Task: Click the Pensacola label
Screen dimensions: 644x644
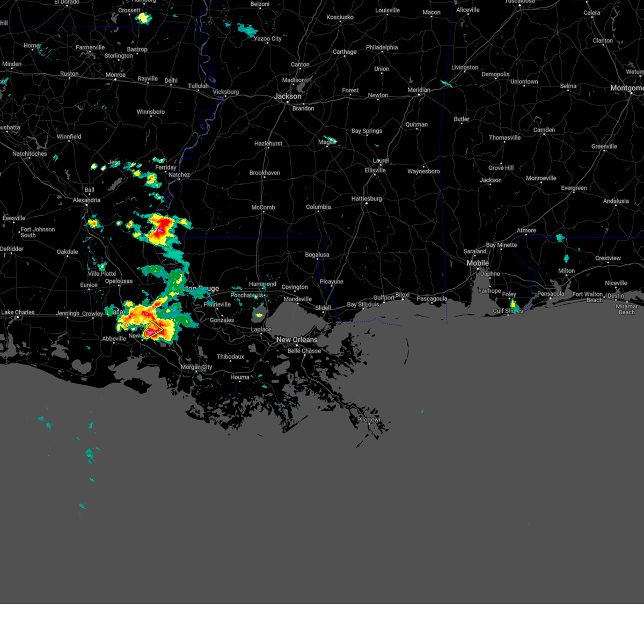Action: tap(551, 294)
